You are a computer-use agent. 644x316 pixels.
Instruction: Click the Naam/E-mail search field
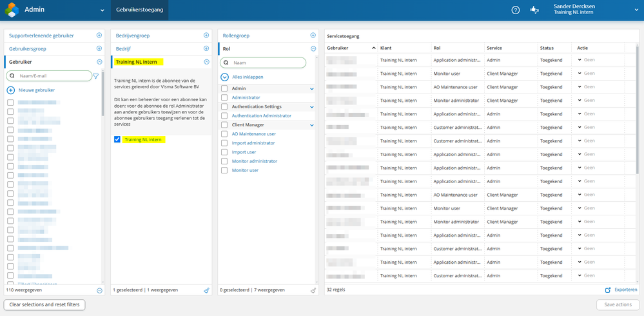pyautogui.click(x=49, y=76)
